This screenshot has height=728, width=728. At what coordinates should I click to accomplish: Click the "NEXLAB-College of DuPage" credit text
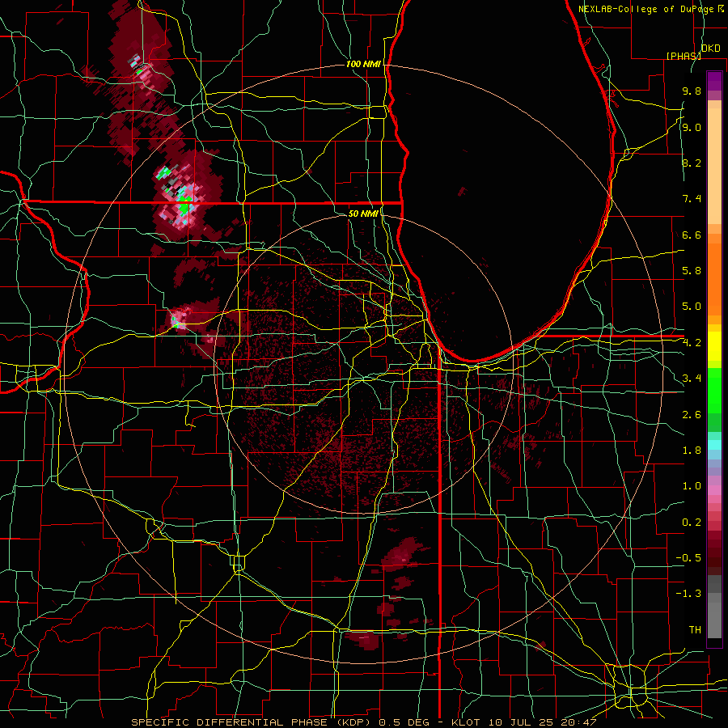[x=647, y=9]
